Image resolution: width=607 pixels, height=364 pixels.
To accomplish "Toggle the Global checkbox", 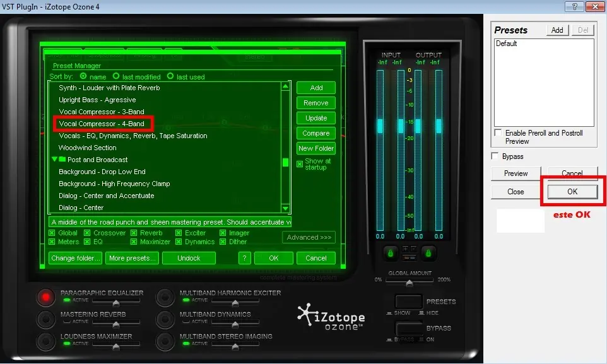I will pyautogui.click(x=52, y=233).
